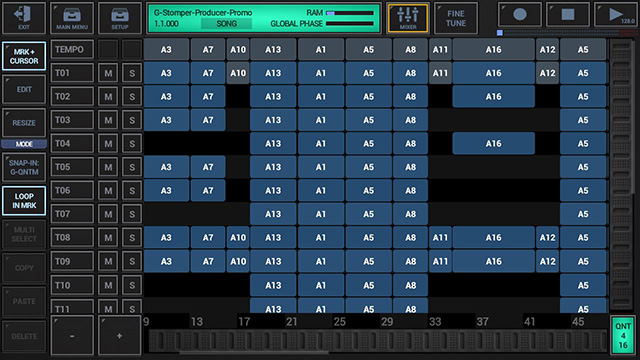Open the Setup icon button
The image size is (640, 360).
[x=120, y=18]
